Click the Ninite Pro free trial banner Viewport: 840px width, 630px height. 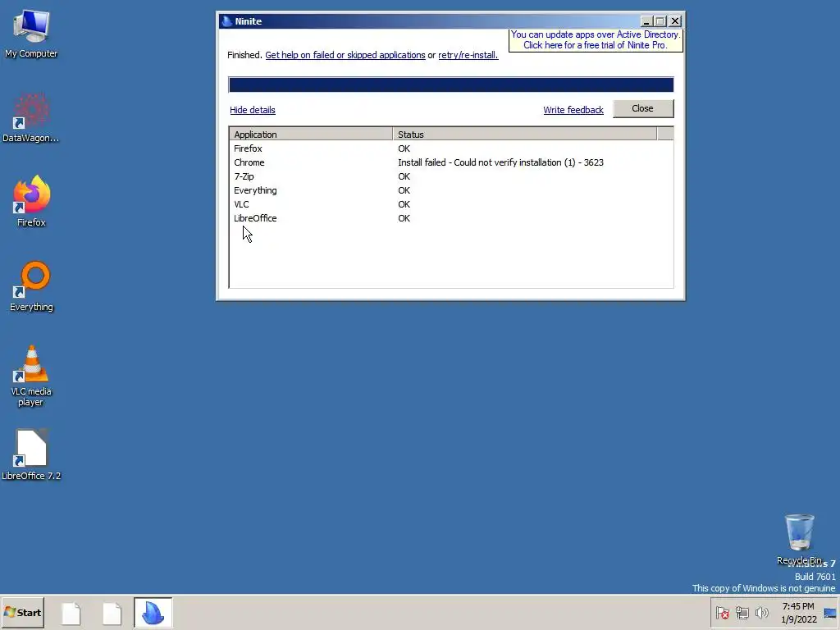[596, 40]
